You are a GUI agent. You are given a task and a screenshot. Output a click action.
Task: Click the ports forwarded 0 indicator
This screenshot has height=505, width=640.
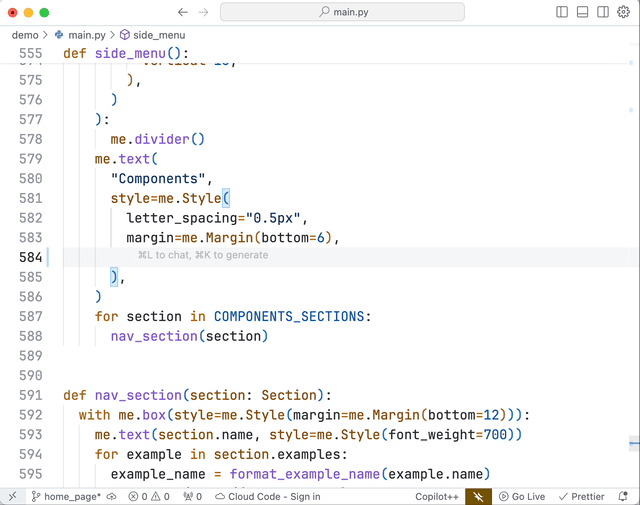[193, 496]
